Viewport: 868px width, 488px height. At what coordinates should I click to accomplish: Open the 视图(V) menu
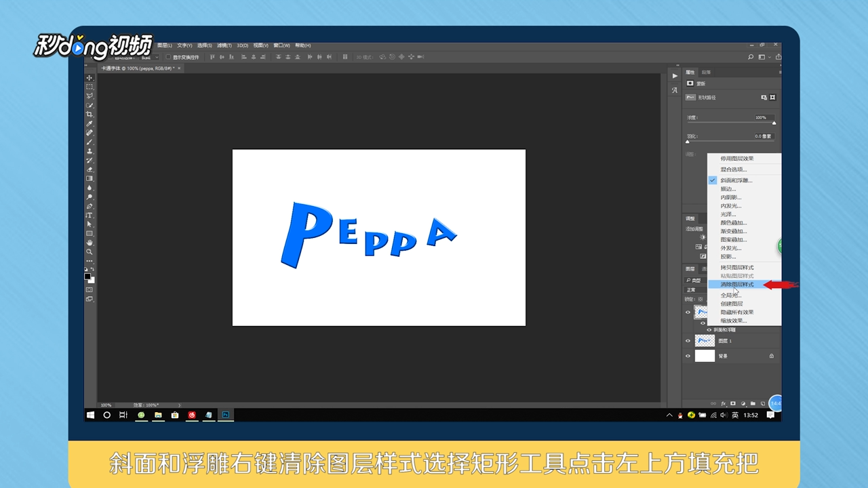click(x=261, y=45)
